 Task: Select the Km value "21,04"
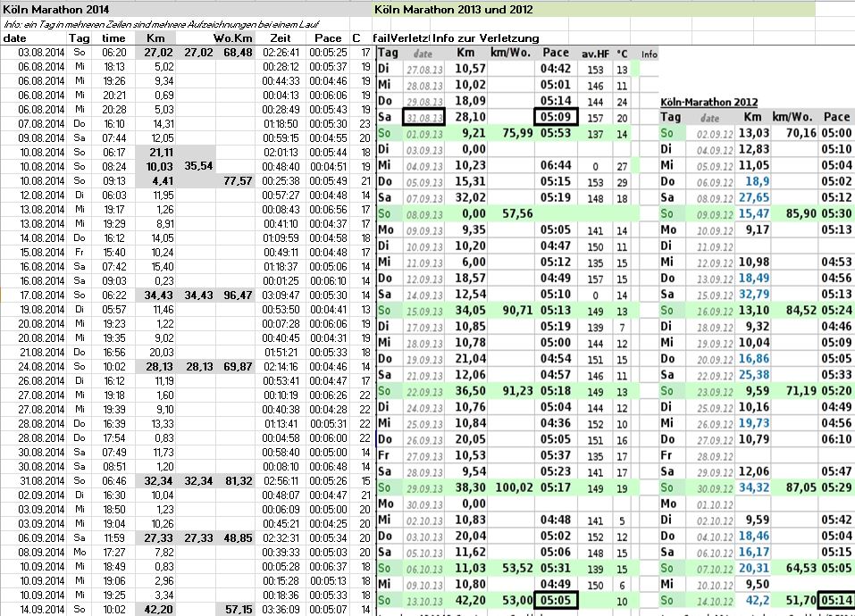point(471,359)
